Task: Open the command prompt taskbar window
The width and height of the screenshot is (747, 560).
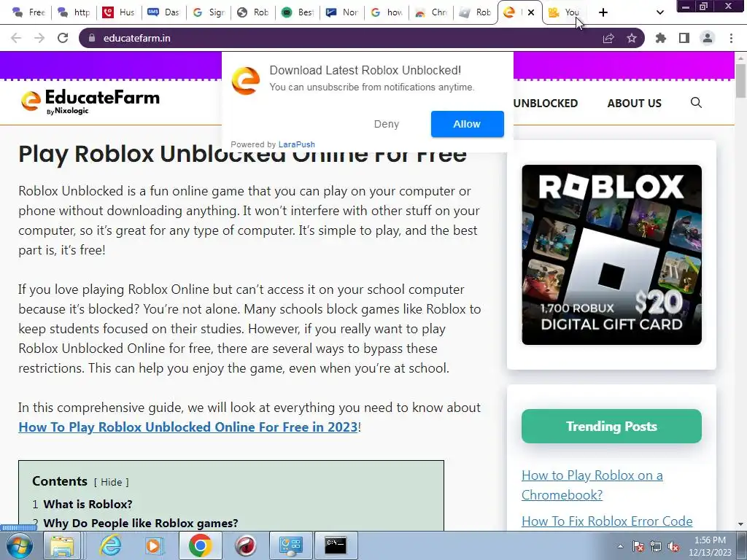Action: (336, 545)
